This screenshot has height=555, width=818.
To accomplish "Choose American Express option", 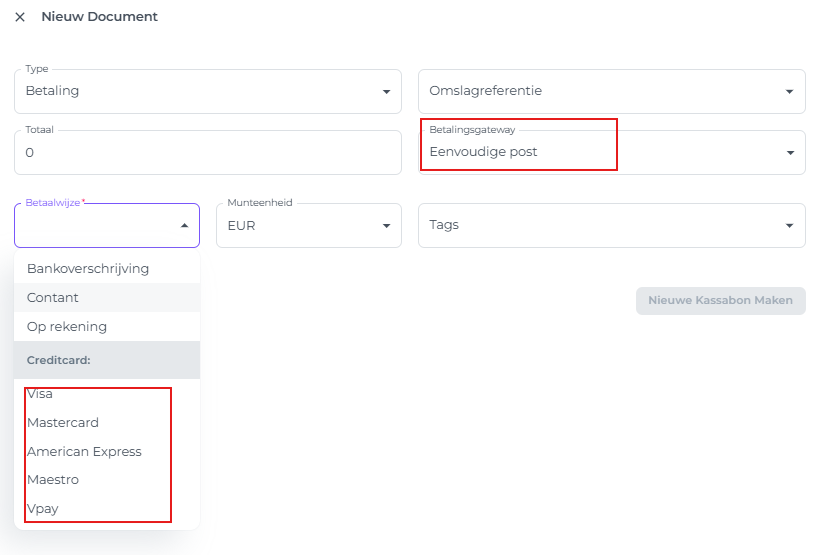I will [x=84, y=452].
